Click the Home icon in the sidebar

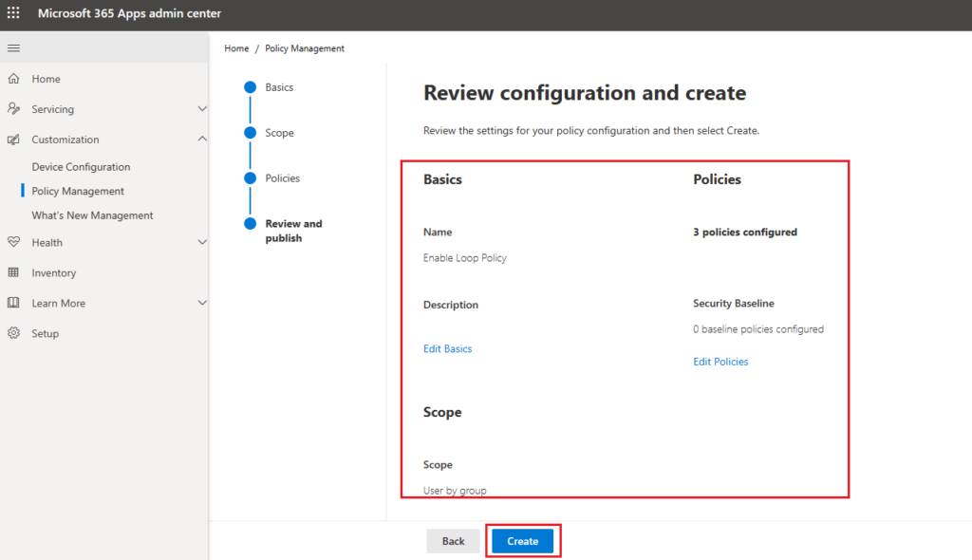tap(13, 78)
